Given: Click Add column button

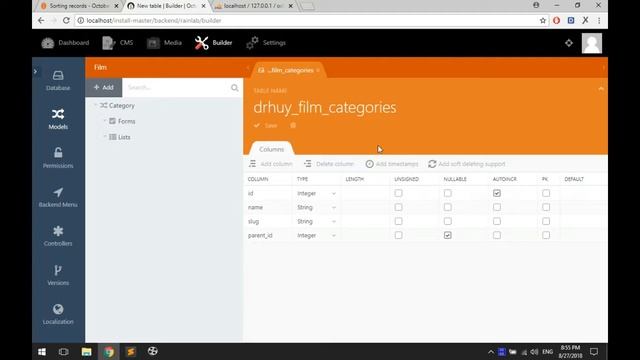Looking at the screenshot, I should point(271,164).
